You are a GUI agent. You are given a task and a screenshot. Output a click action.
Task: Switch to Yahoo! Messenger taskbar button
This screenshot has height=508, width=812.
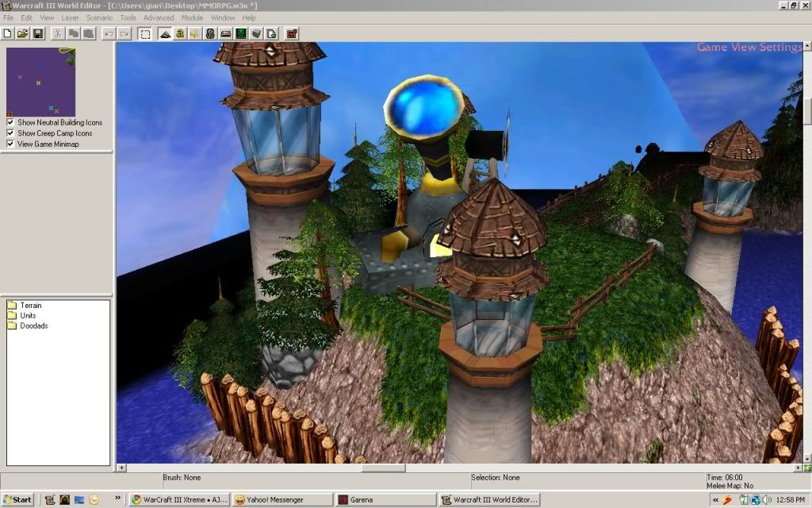point(282,500)
